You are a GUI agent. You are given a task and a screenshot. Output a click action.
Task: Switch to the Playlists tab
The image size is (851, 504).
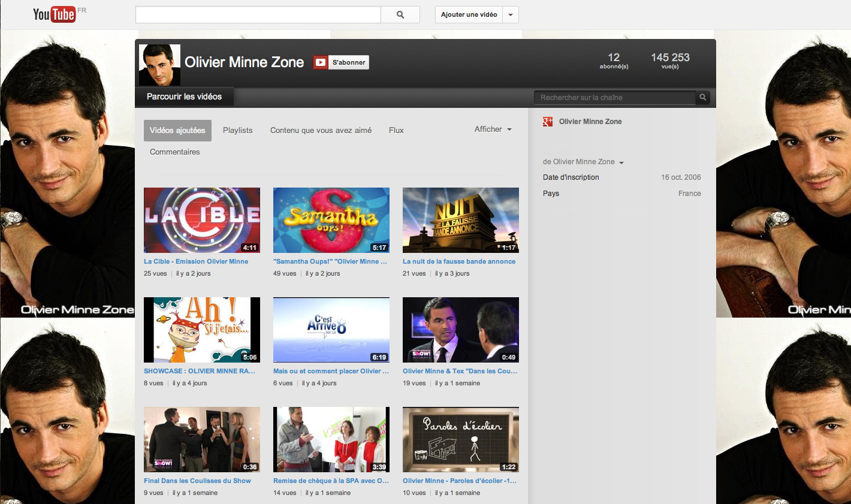click(238, 131)
